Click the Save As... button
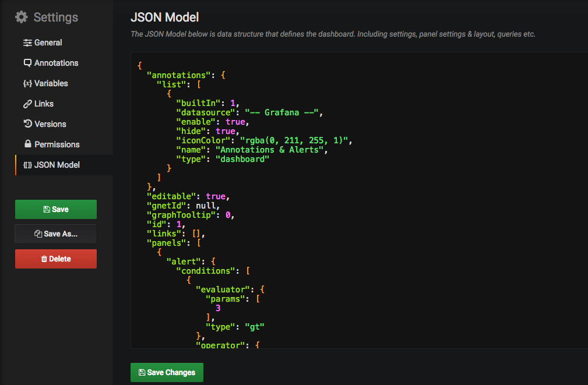588x385 pixels. tap(56, 234)
